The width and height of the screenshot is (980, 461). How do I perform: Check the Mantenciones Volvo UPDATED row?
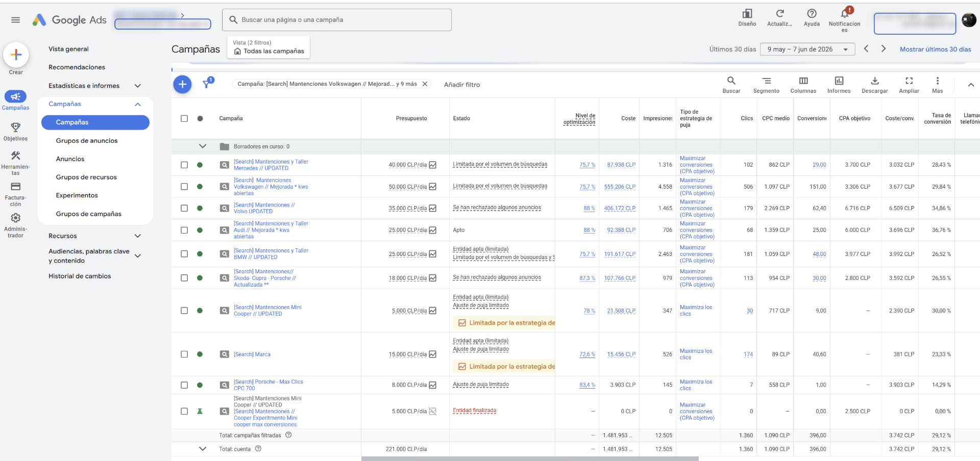pyautogui.click(x=184, y=208)
